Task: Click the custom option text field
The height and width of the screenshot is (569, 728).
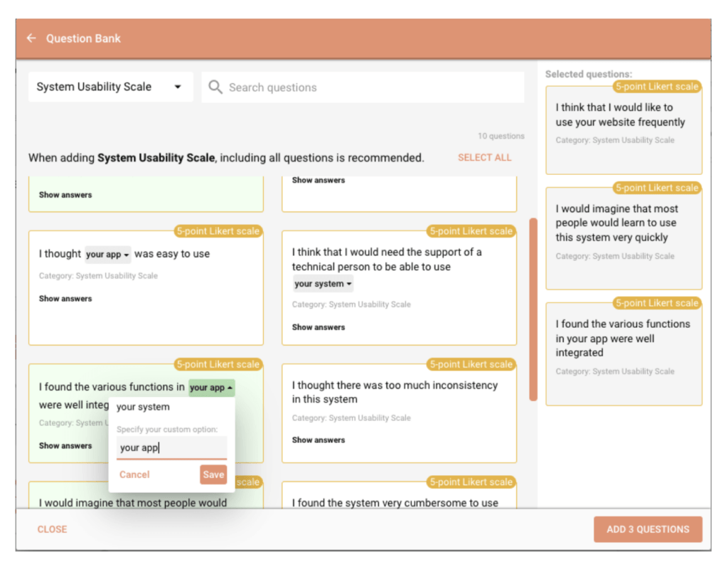Action: tap(171, 448)
